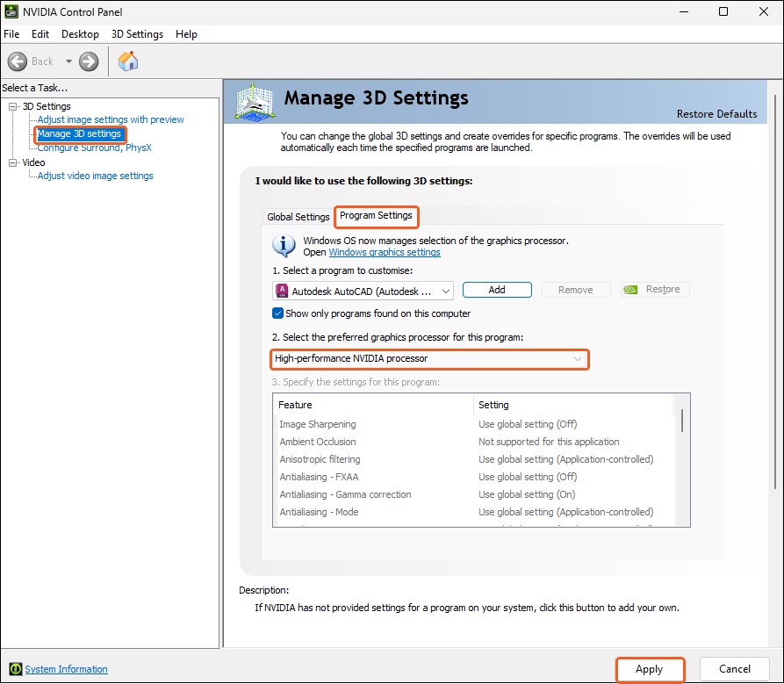This screenshot has width=784, height=684.
Task: Click the Anisotropic filtering setting value
Action: tap(566, 459)
